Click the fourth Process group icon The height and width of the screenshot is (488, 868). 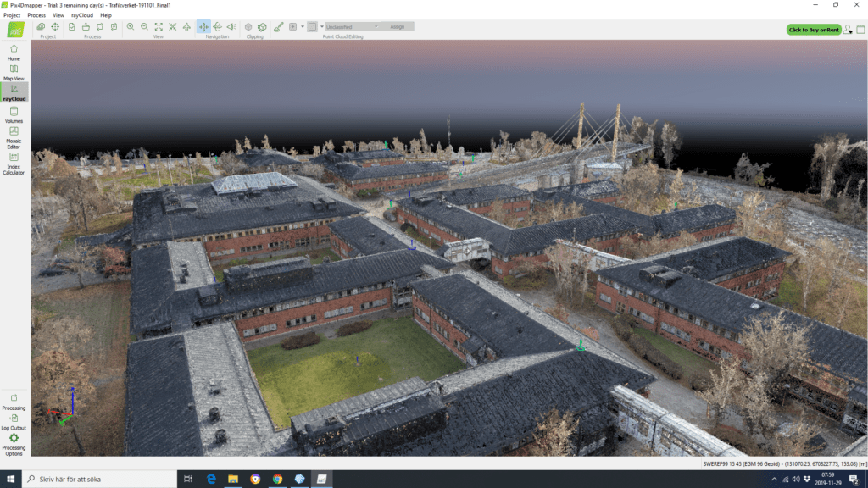[114, 26]
